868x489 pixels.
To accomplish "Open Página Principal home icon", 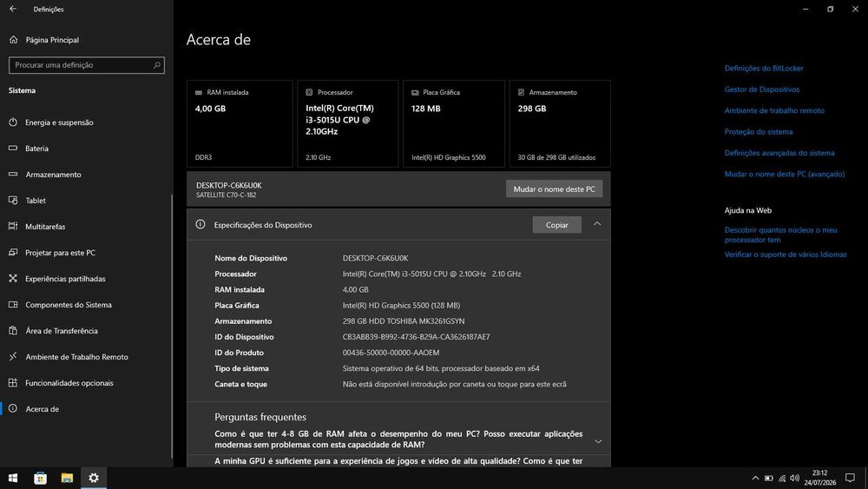I will [x=13, y=40].
